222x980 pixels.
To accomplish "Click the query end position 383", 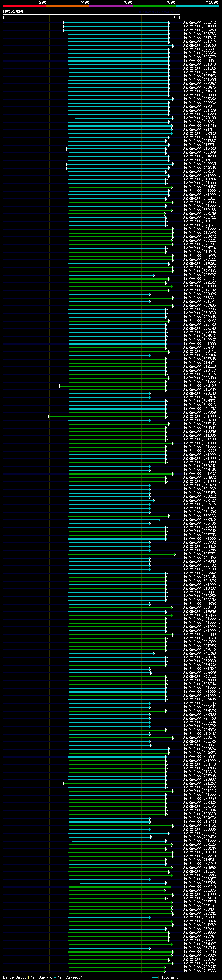I will point(175,17).
